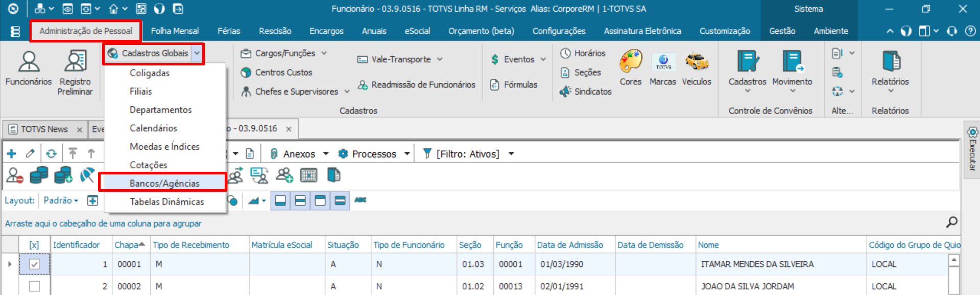
Task: Open Seções from the ribbon
Action: pos(581,73)
